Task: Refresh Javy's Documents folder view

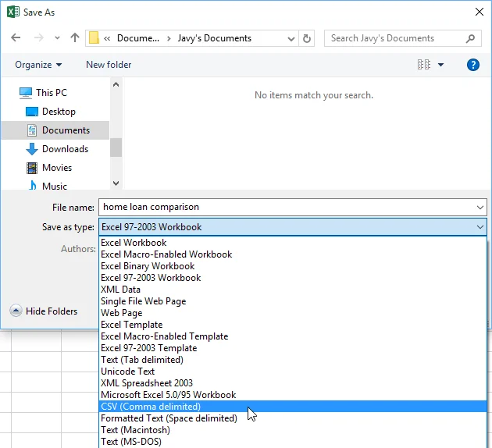Action: [307, 38]
